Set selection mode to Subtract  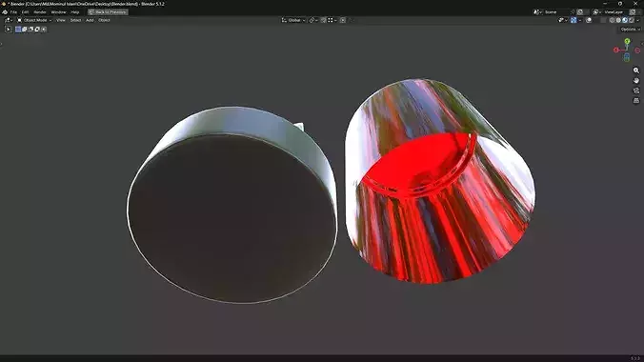[x=30, y=30]
